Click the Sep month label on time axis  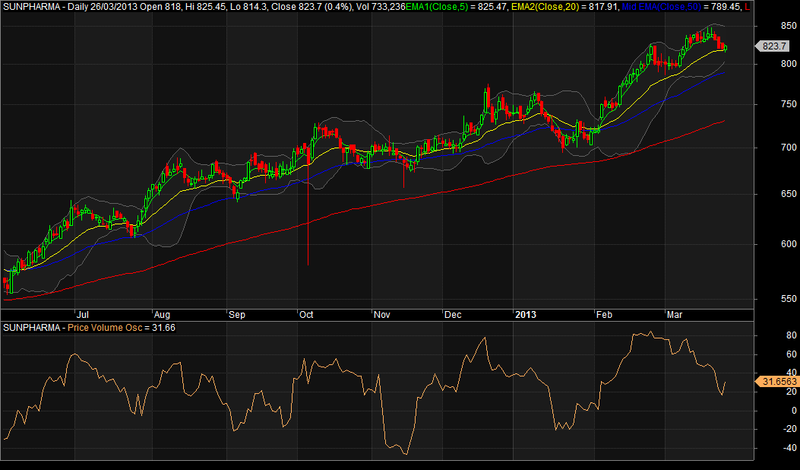click(237, 314)
